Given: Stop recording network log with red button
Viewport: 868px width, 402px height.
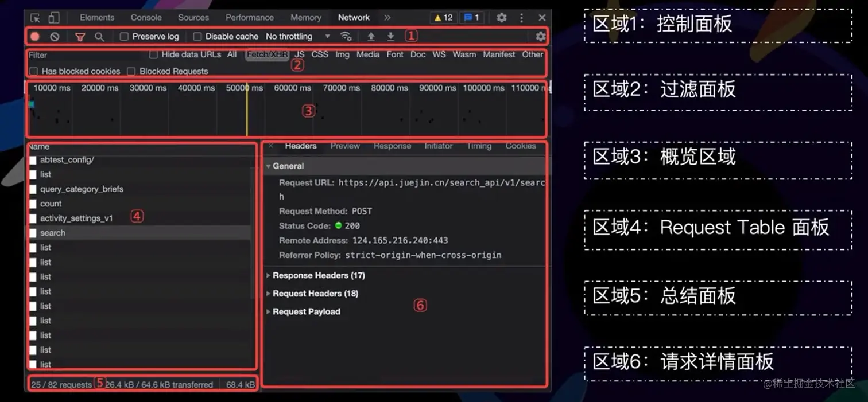Looking at the screenshot, I should coord(35,36).
